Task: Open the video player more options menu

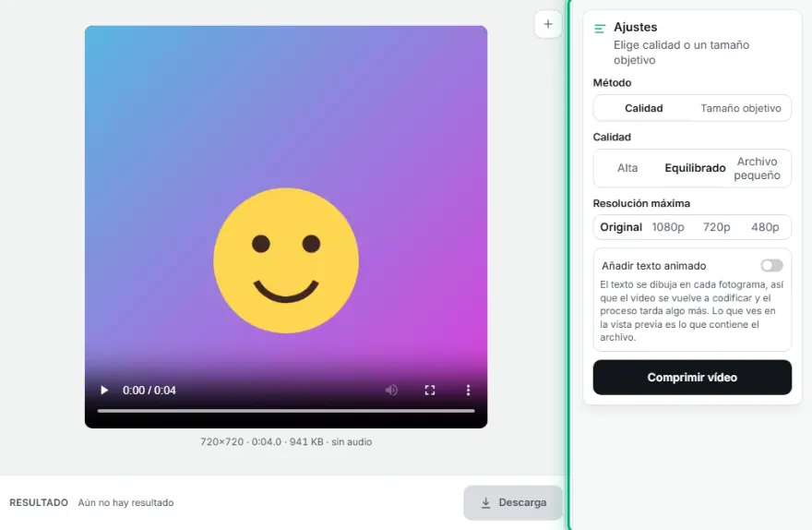Action: (x=468, y=391)
